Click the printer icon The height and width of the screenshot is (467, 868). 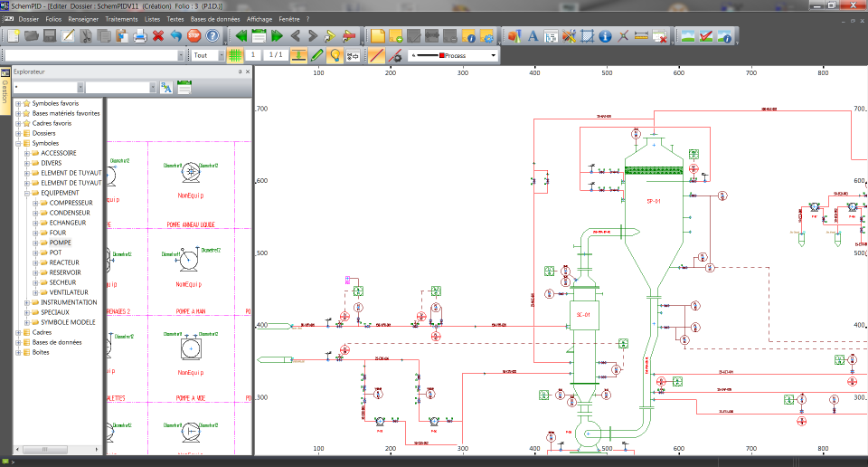pyautogui.click(x=140, y=36)
